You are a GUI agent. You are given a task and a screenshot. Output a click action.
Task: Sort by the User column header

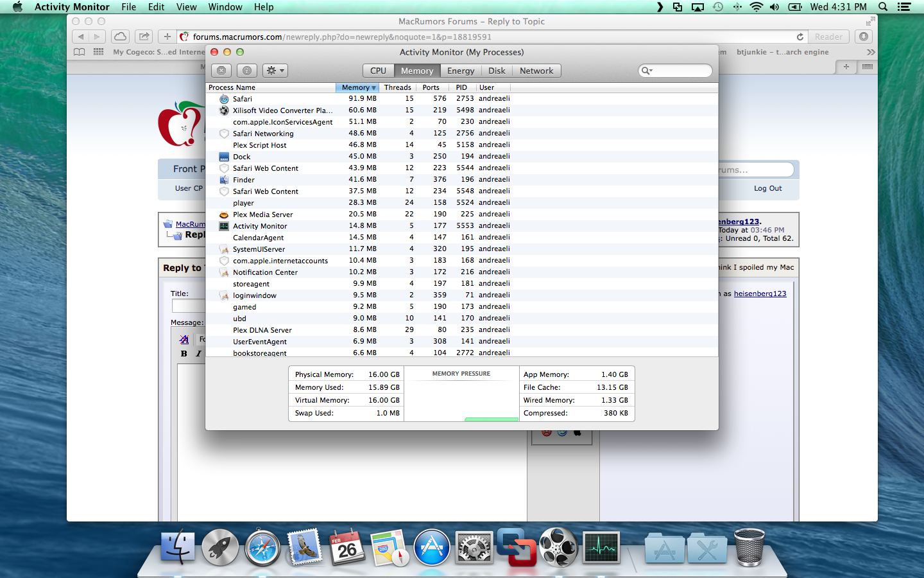[x=493, y=87]
